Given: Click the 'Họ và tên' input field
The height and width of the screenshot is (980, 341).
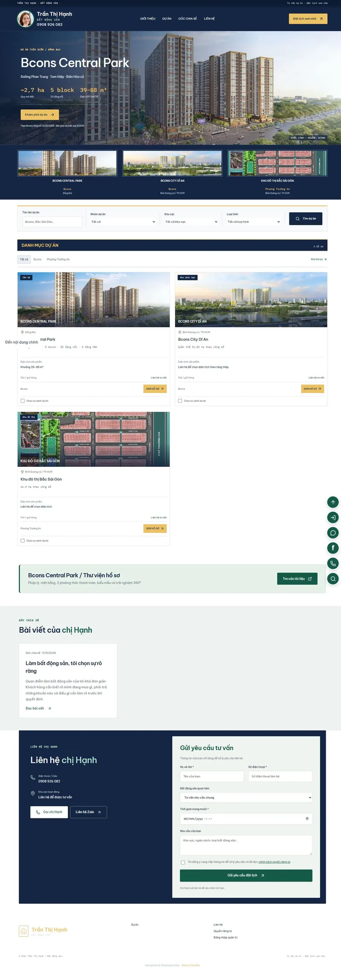Looking at the screenshot, I should 212,777.
